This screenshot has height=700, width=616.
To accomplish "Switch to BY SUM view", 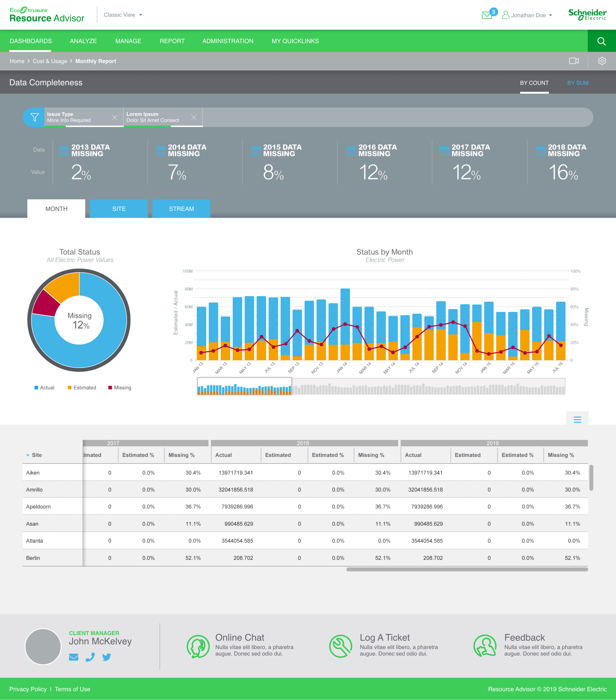I will [577, 83].
